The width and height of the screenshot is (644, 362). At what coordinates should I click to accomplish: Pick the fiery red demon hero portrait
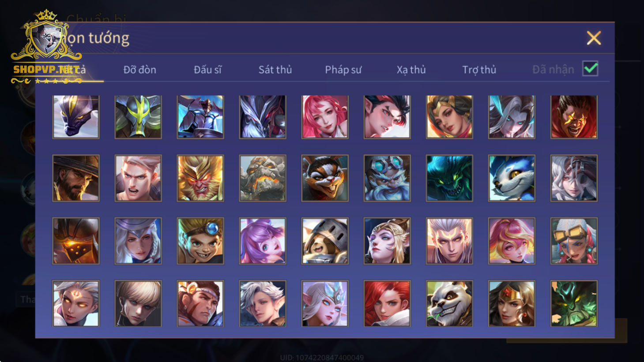click(x=574, y=116)
